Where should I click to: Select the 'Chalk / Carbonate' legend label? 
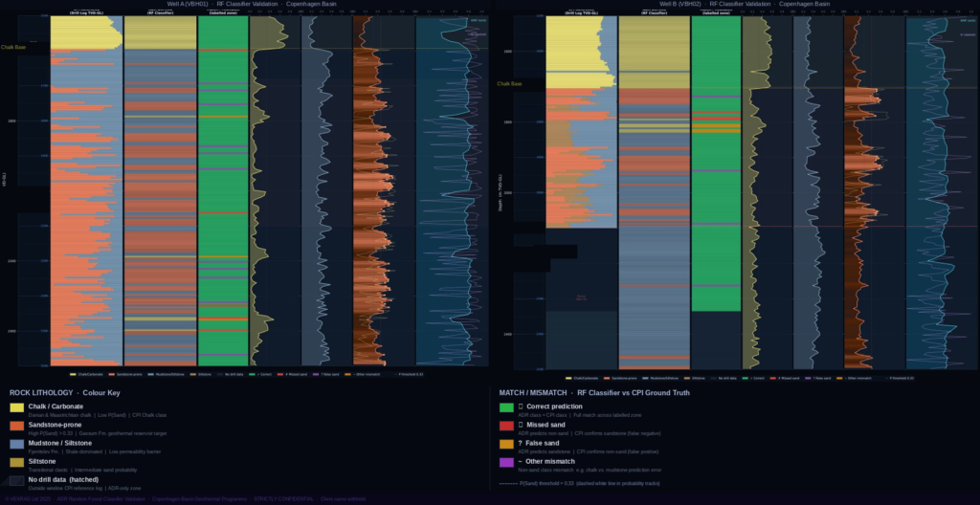[56, 406]
